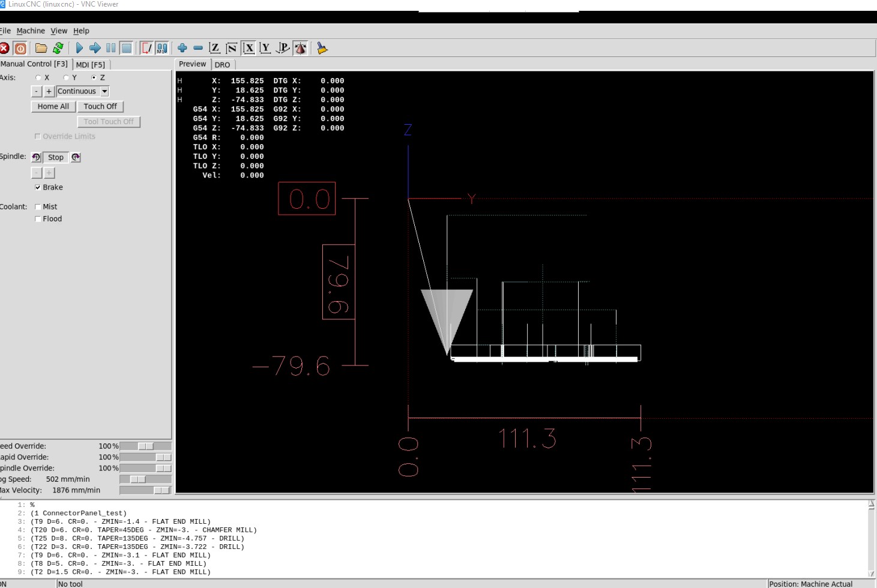The height and width of the screenshot is (588, 877).
Task: Select Y axis radio button
Action: [66, 77]
